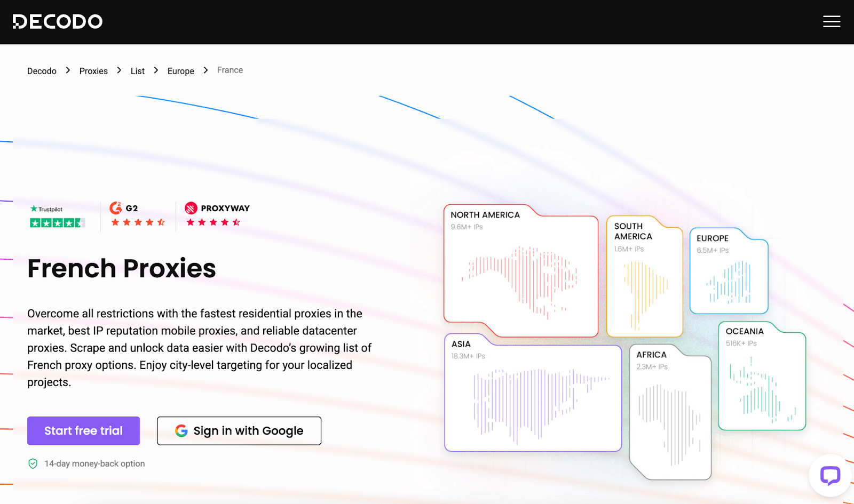Select the Asia region card

point(533,393)
